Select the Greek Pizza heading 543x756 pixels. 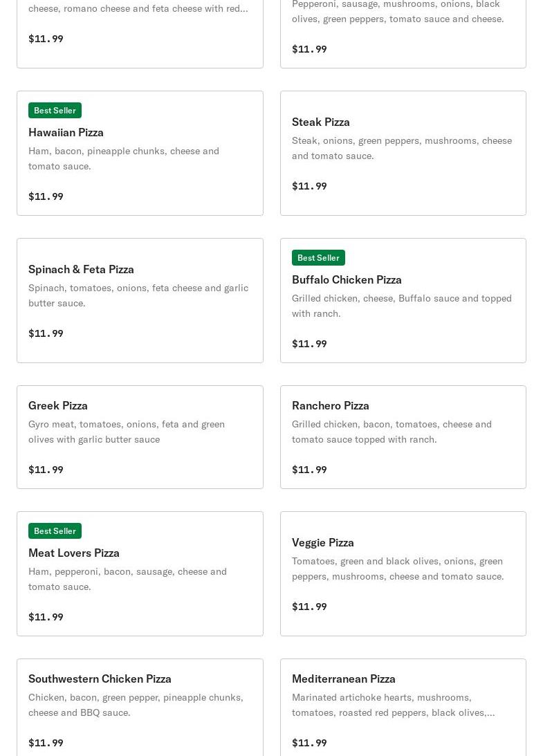pyautogui.click(x=58, y=405)
